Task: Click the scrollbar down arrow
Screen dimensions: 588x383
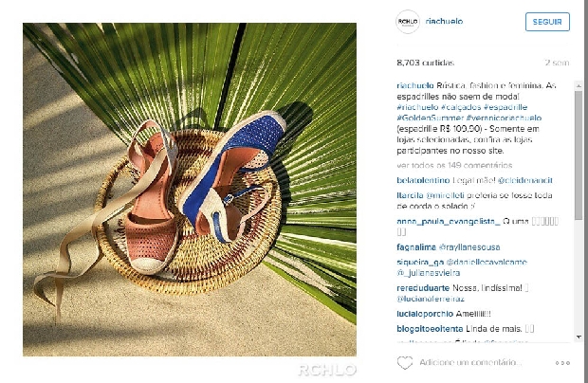Action: tap(579, 337)
